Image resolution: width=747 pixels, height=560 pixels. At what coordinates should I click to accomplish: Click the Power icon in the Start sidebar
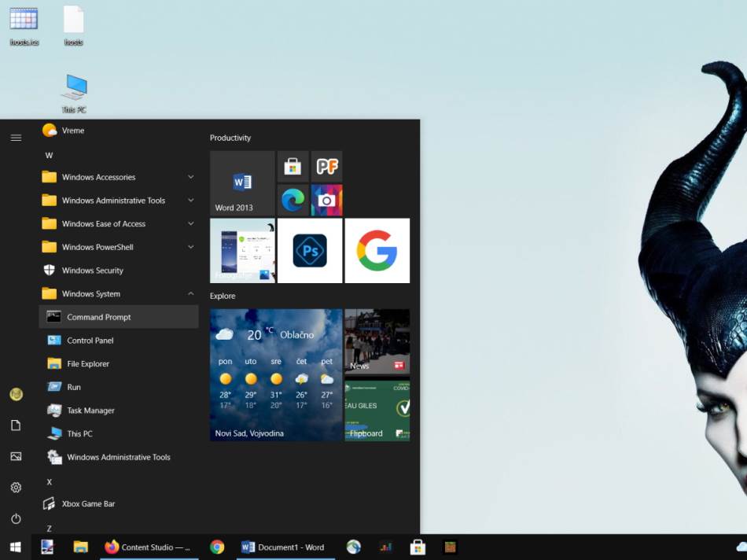pyautogui.click(x=16, y=519)
